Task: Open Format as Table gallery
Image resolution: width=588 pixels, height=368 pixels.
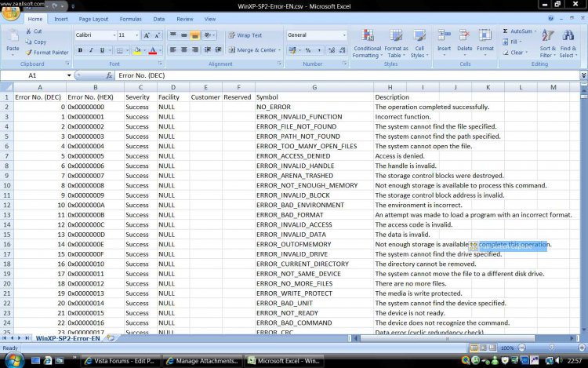Action: point(396,44)
